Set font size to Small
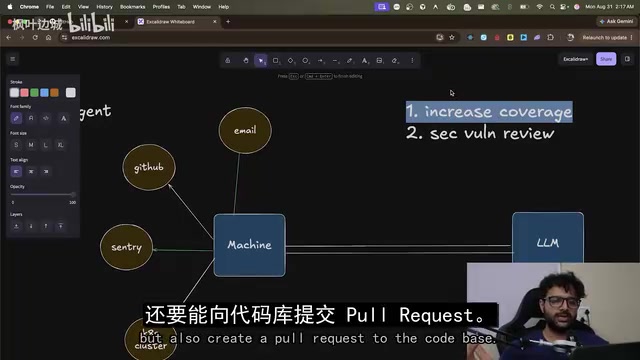Viewport: 640px width, 360px height. [x=16, y=145]
